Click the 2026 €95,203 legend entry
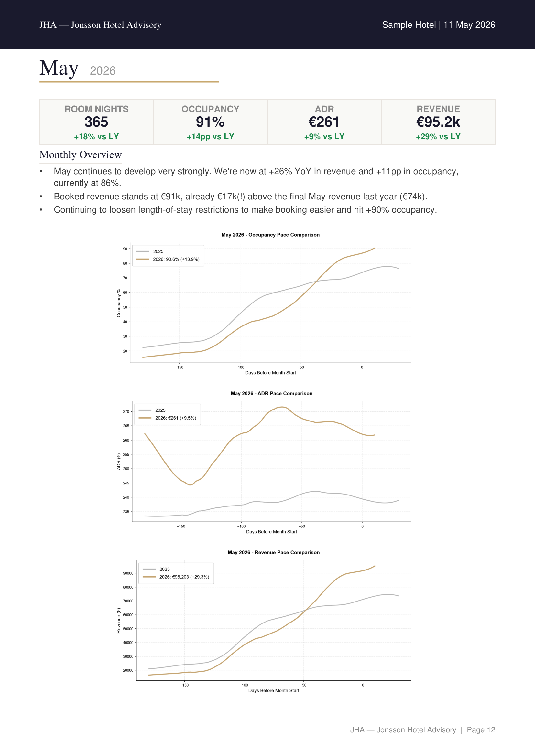Image resolution: width=535 pixels, height=756 pixels. point(176,577)
